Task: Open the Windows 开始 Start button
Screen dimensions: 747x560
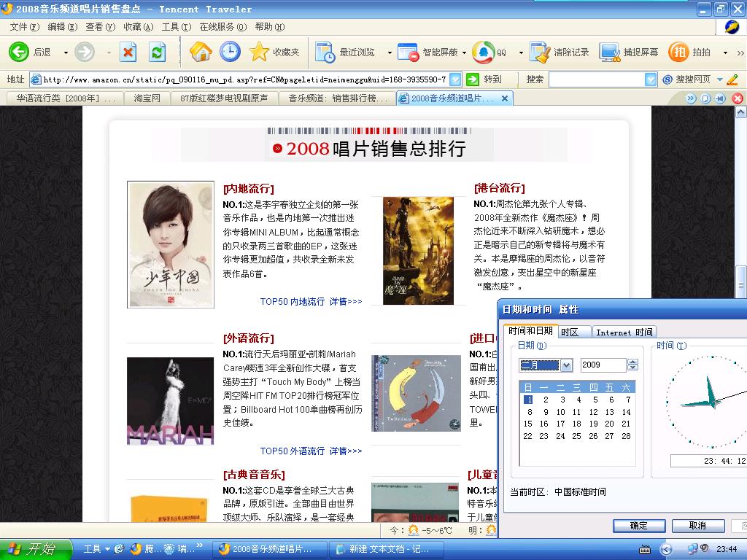Action: pyautogui.click(x=35, y=549)
